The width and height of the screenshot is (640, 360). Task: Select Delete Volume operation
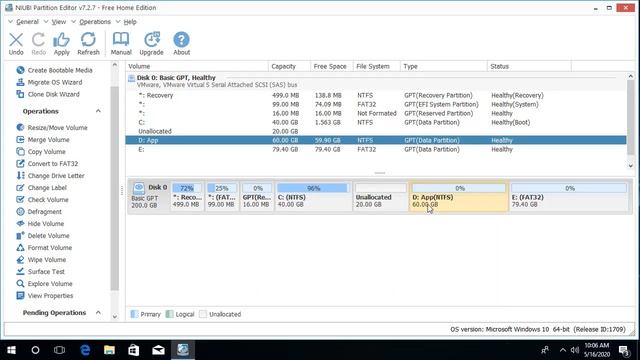click(43, 236)
